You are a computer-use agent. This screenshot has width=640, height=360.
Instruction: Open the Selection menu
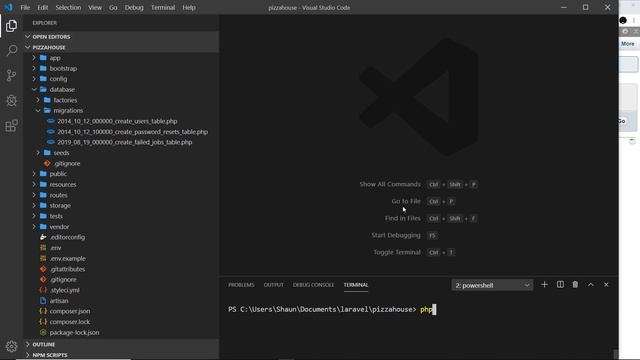(x=68, y=7)
